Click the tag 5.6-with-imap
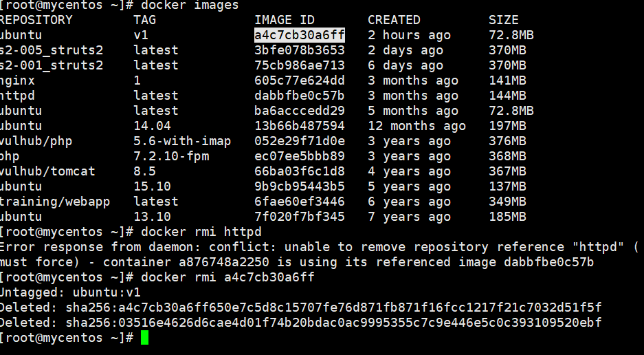The image size is (644, 355). point(182,141)
